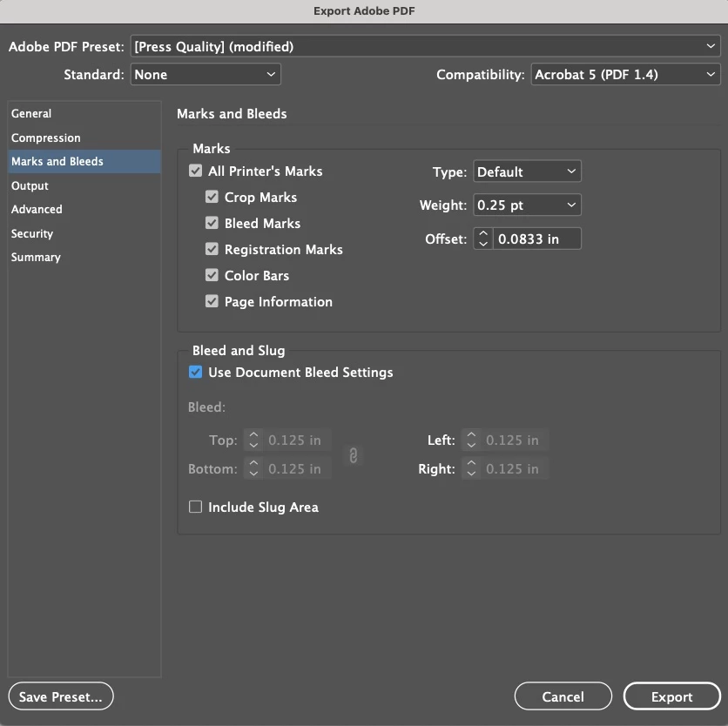
Task: Click the Left bleed stepper
Action: coord(471,440)
